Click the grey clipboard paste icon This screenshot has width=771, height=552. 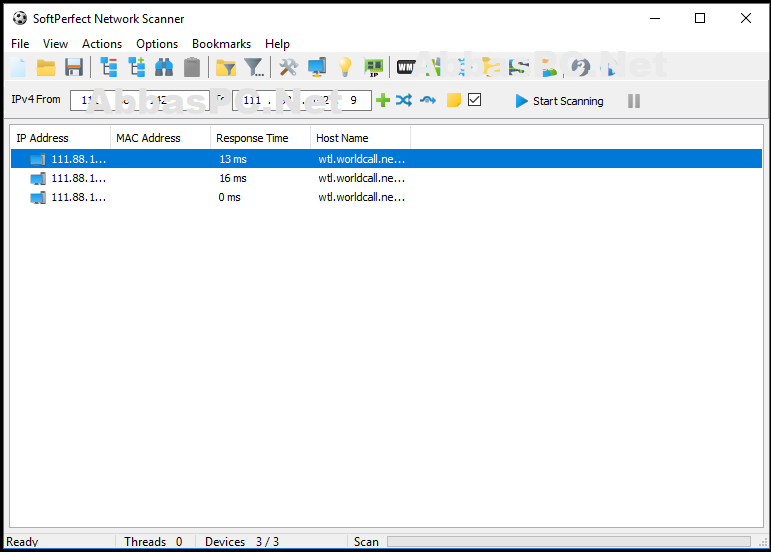pos(192,67)
